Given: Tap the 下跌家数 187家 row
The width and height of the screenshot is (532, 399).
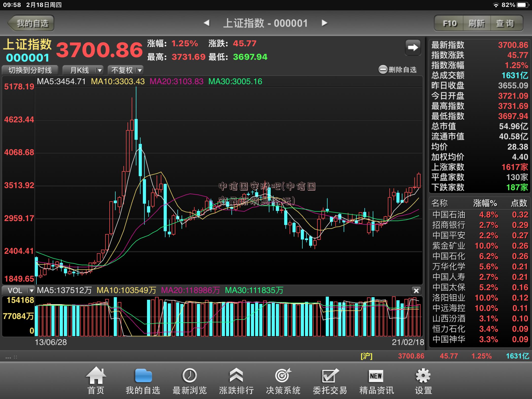Looking at the screenshot, I should [480, 187].
